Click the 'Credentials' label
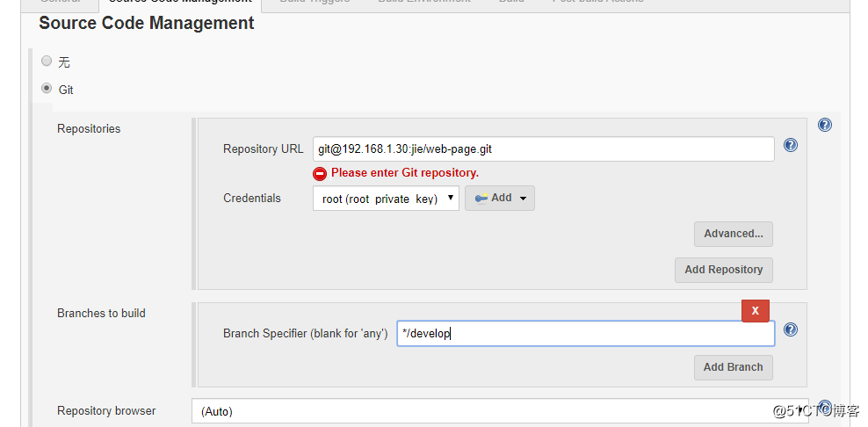Image resolution: width=868 pixels, height=427 pixels. 252,199
